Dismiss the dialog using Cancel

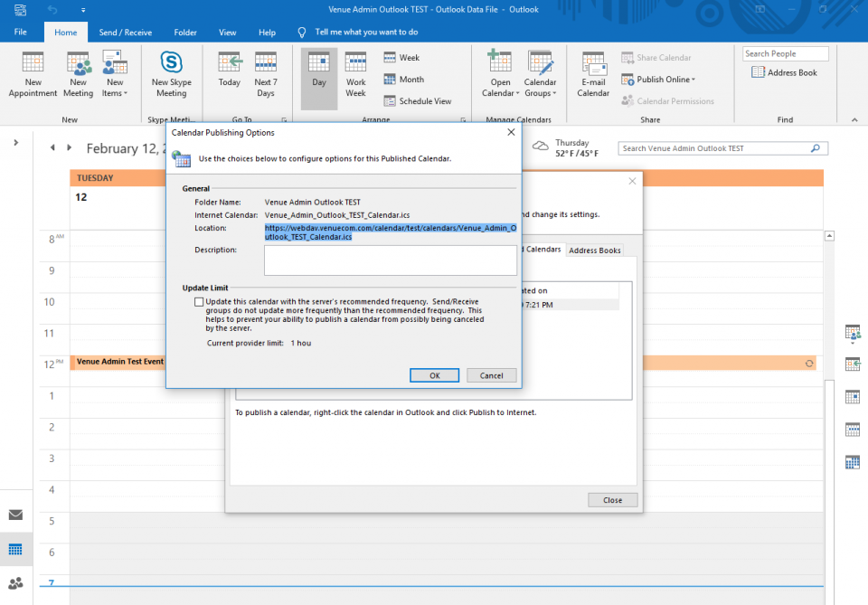coord(491,375)
